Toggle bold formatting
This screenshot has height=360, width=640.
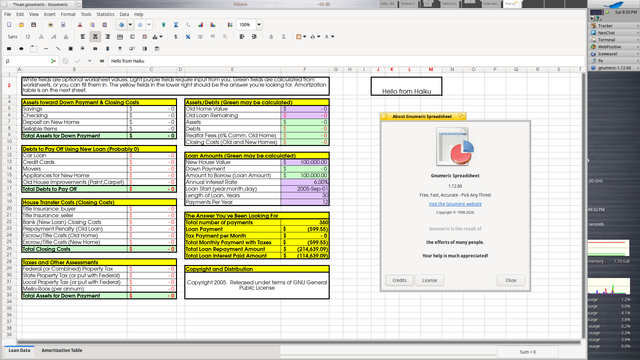click(x=41, y=37)
